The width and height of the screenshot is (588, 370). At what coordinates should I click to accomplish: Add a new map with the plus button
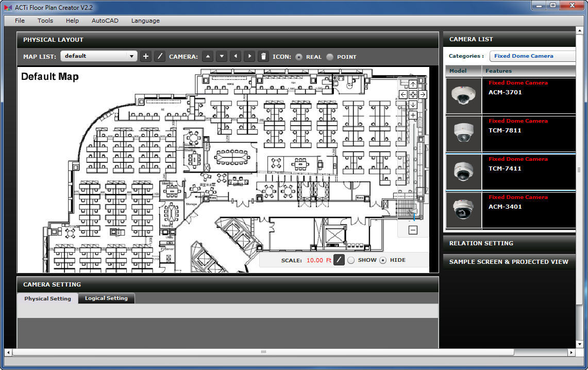[x=146, y=57]
